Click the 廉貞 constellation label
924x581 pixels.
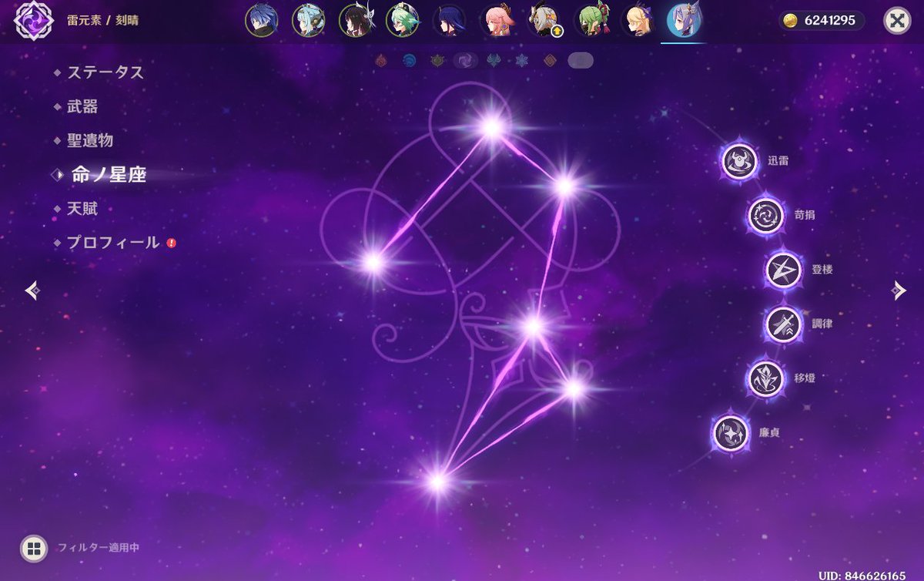click(769, 433)
